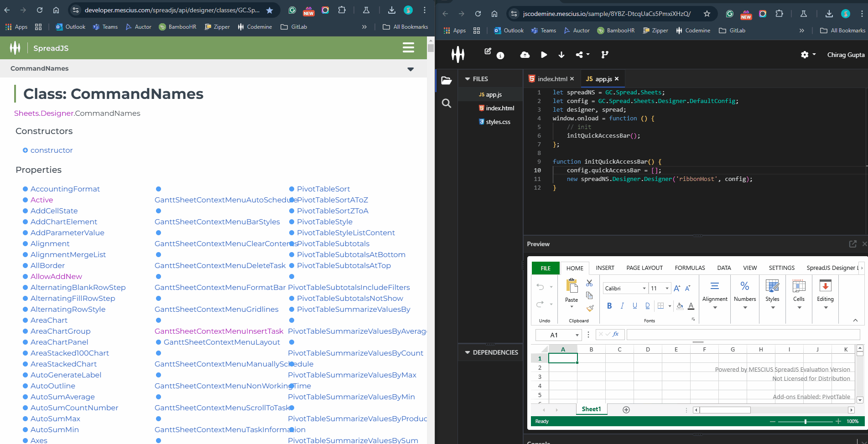868x444 pixels.
Task: Click the Format Painter brush icon
Action: click(x=590, y=308)
